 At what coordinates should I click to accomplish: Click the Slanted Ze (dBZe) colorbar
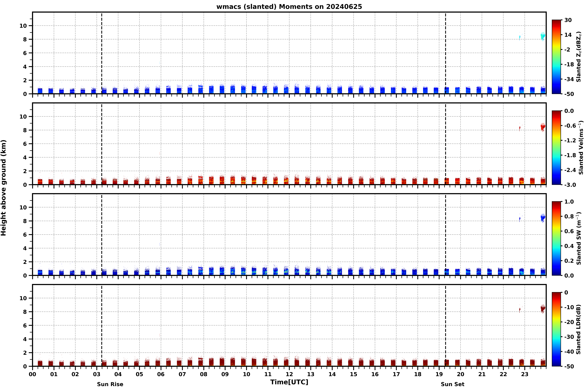556,57
